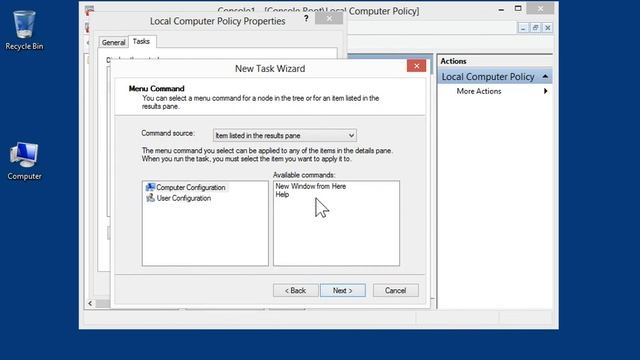This screenshot has width=640, height=360.
Task: Click the Local Computer Policy header in Actions pane
Action: pyautogui.click(x=495, y=77)
